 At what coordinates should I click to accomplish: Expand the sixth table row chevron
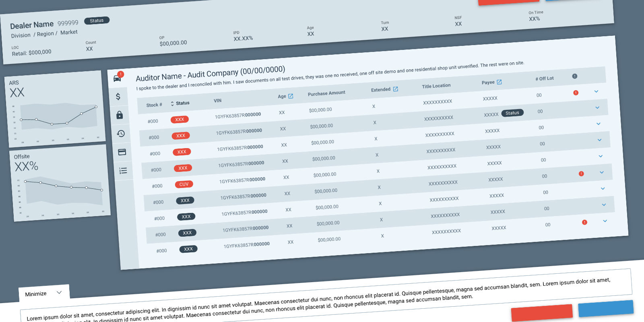[602, 172]
